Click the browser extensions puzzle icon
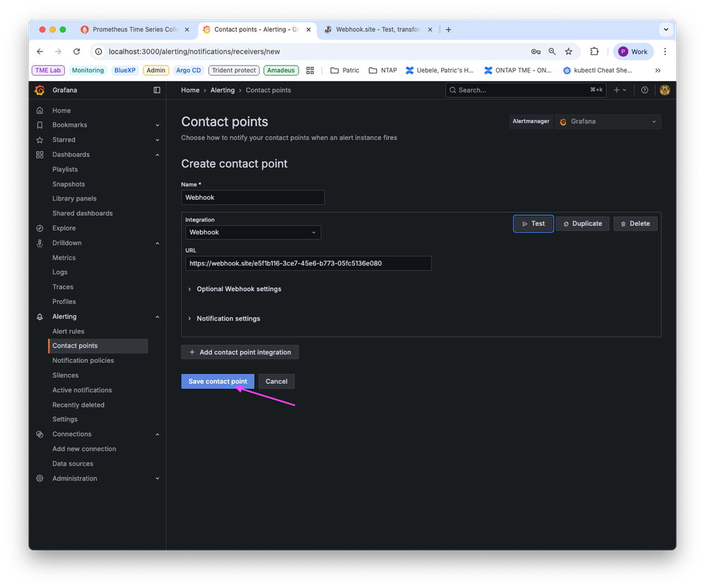The width and height of the screenshot is (705, 588). pos(594,51)
